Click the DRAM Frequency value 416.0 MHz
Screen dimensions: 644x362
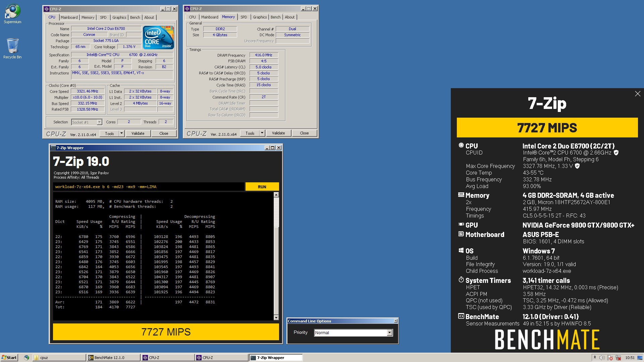264,55
